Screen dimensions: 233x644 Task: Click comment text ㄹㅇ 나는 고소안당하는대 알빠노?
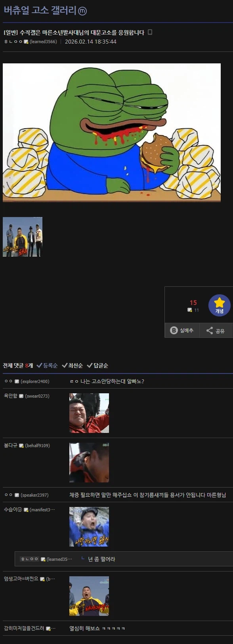pos(107,381)
